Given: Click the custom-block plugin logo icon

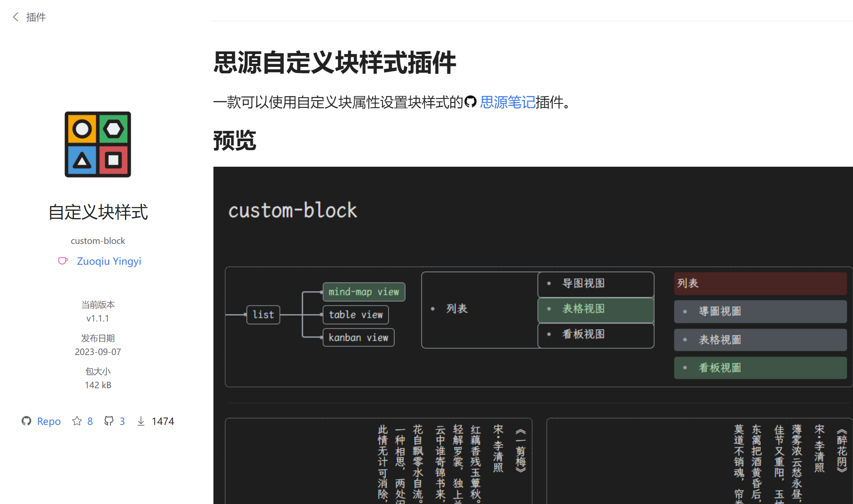Looking at the screenshot, I should click(98, 144).
